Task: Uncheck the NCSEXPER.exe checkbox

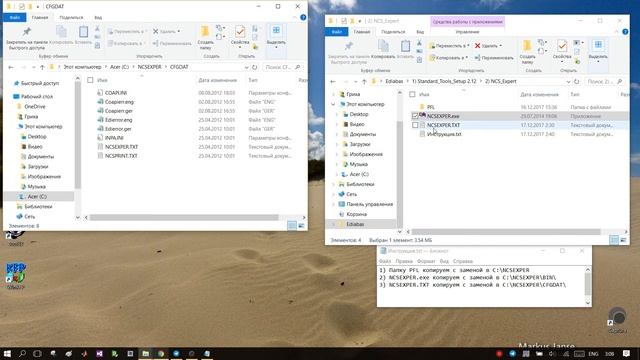Action: (x=415, y=116)
